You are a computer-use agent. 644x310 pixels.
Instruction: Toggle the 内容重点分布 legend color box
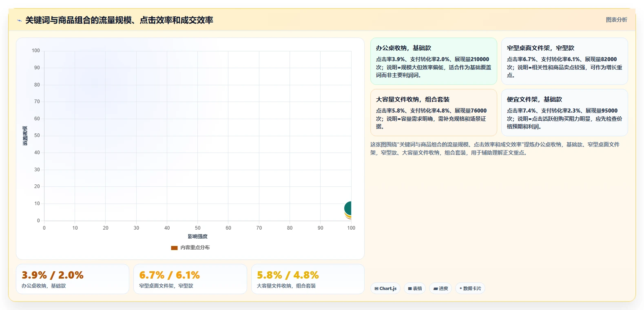pos(174,248)
